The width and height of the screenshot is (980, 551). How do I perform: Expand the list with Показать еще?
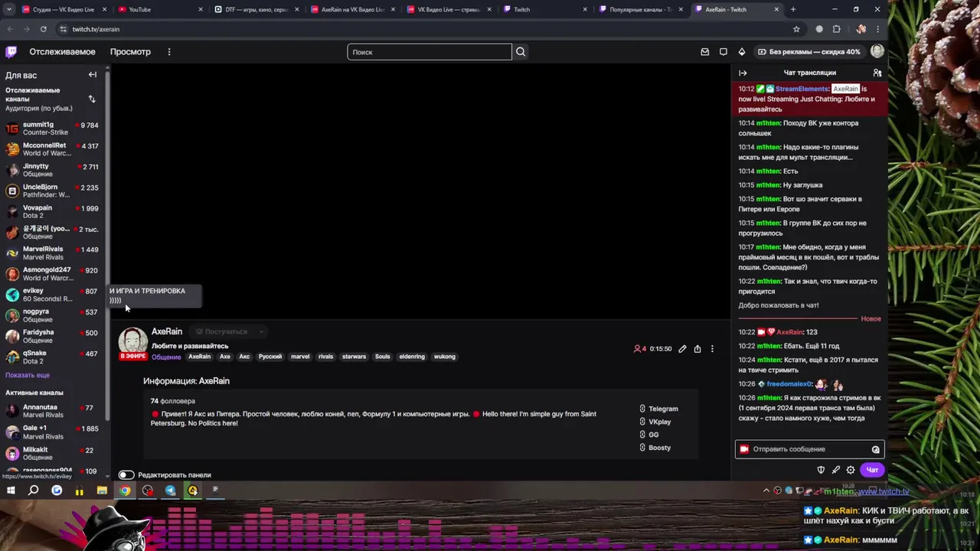coord(28,375)
